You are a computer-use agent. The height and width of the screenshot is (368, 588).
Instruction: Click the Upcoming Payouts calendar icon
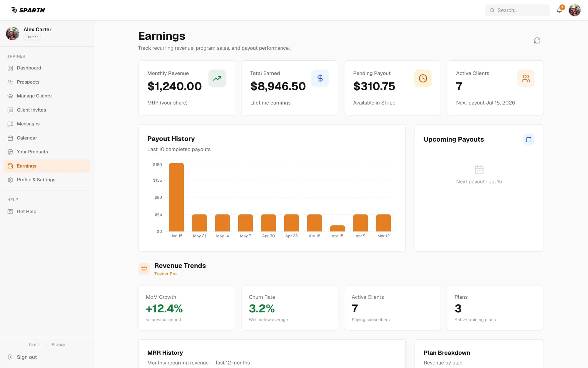(x=529, y=140)
